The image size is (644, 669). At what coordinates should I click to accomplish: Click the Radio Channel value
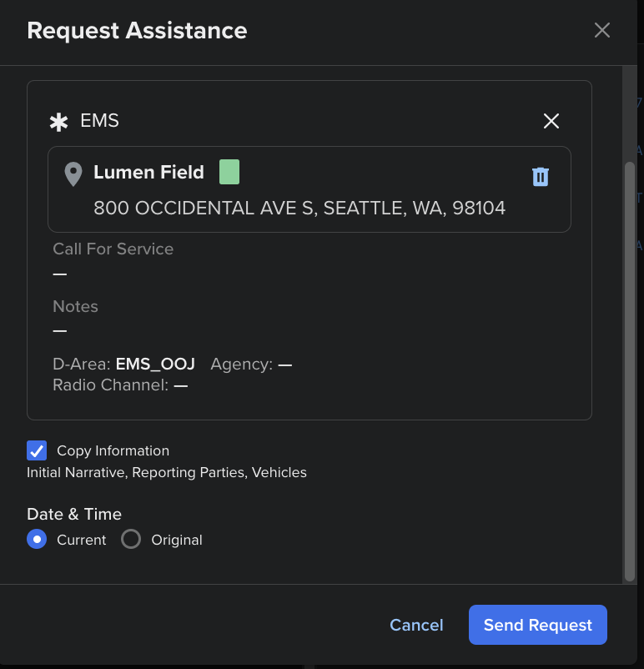tap(180, 385)
